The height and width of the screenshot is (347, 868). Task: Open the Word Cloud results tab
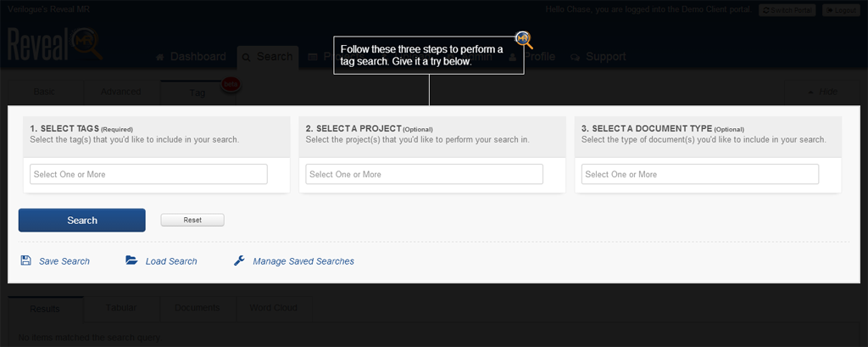click(x=273, y=308)
